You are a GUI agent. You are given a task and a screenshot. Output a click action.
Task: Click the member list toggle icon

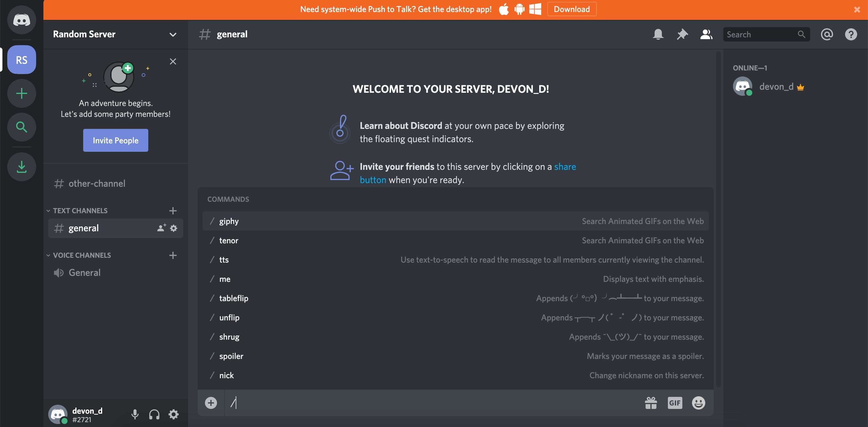pyautogui.click(x=706, y=34)
